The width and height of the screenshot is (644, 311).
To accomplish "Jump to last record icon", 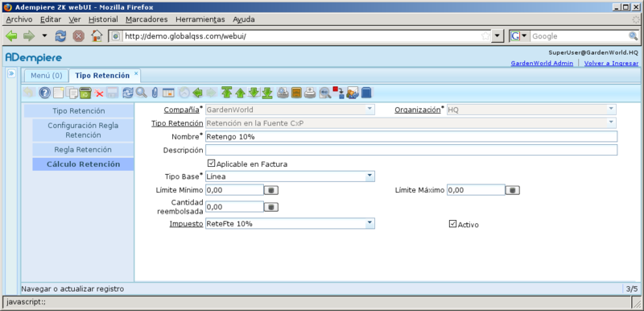I will (267, 93).
